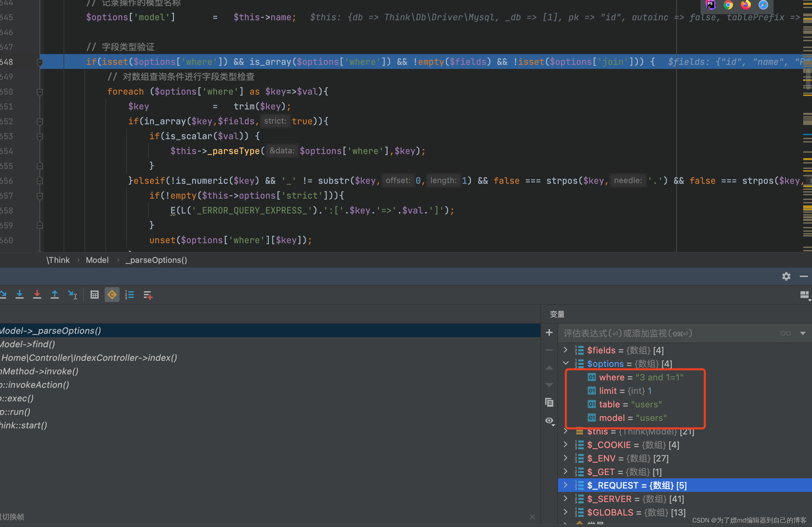Click the Model breadcrumb item

tap(97, 260)
